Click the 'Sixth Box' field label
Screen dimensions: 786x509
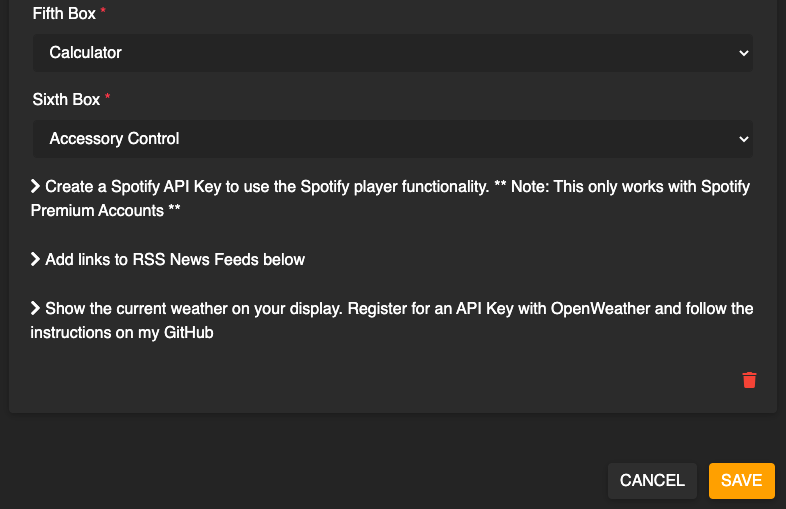click(x=66, y=99)
